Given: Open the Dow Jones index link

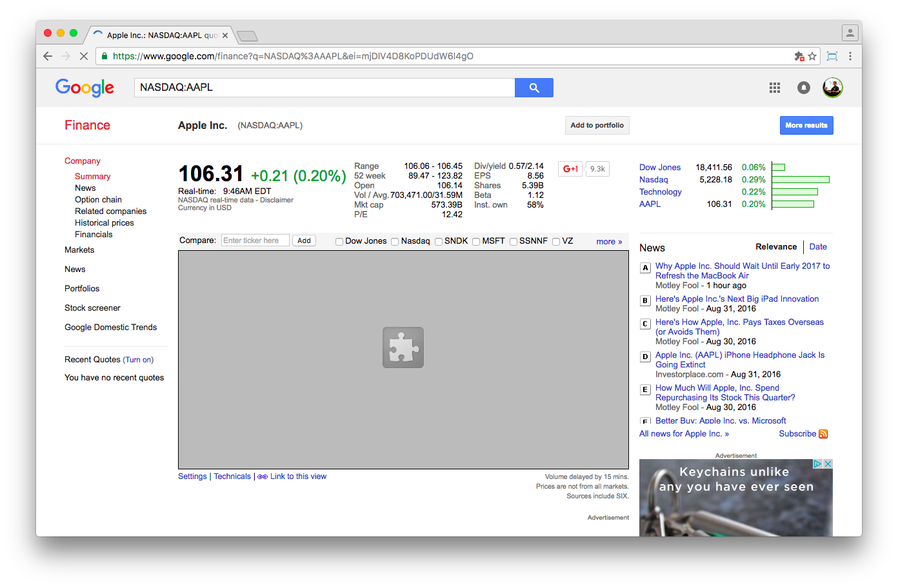Looking at the screenshot, I should point(660,168).
